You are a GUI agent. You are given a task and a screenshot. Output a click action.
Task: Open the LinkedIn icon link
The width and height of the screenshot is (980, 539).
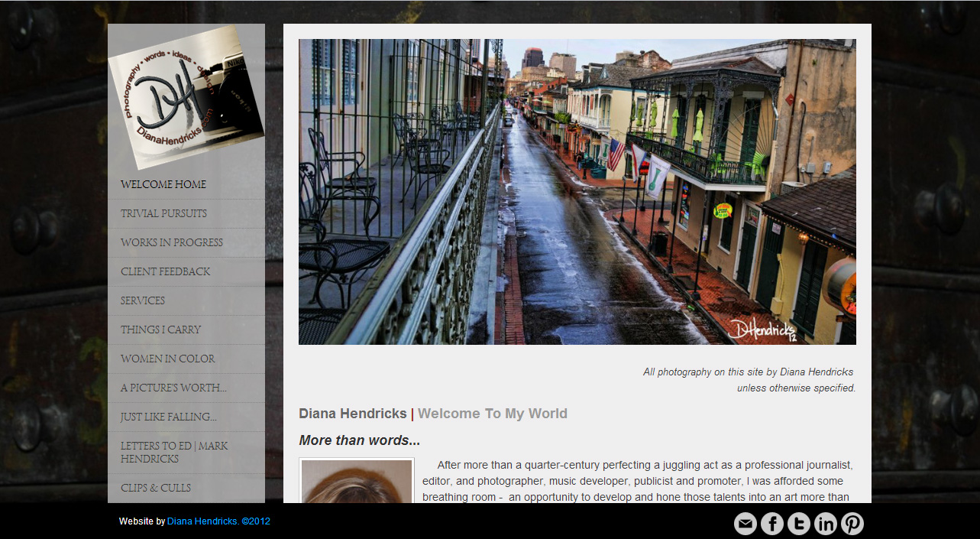pyautogui.click(x=826, y=524)
